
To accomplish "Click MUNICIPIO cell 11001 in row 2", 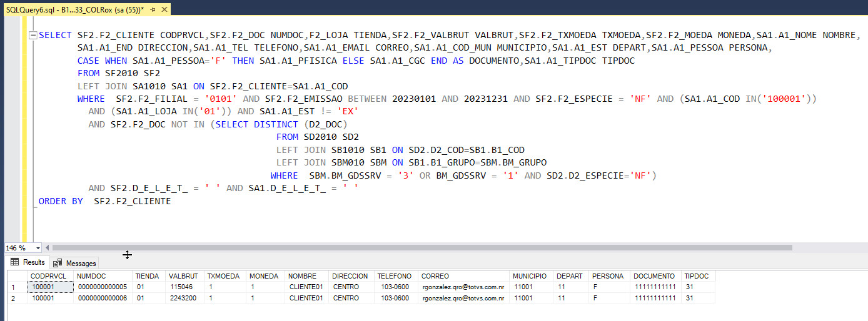I will (x=532, y=299).
